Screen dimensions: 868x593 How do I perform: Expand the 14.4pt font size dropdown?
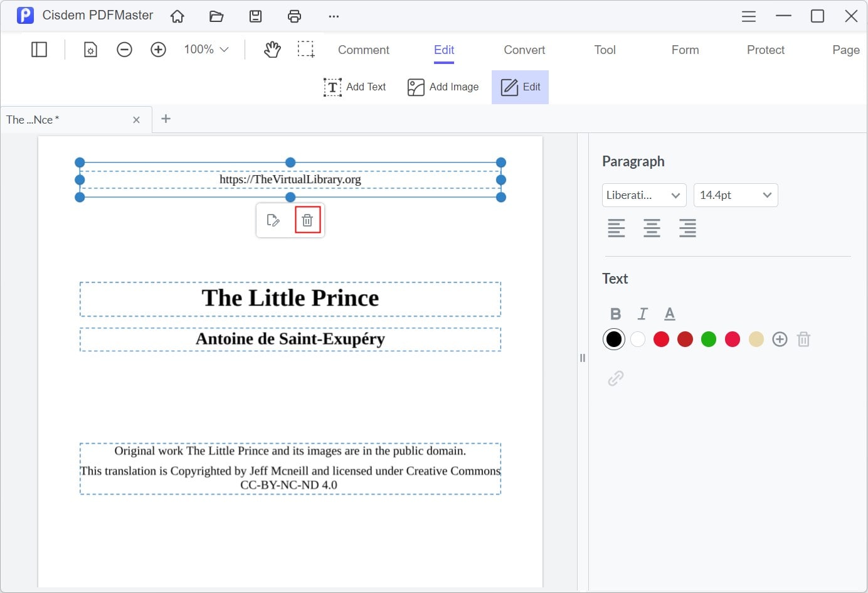735,195
